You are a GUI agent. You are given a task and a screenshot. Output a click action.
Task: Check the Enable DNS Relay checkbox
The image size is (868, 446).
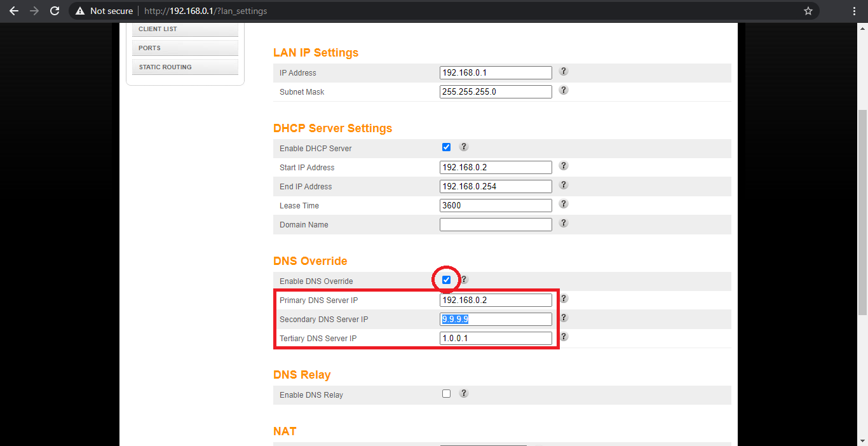(x=446, y=394)
